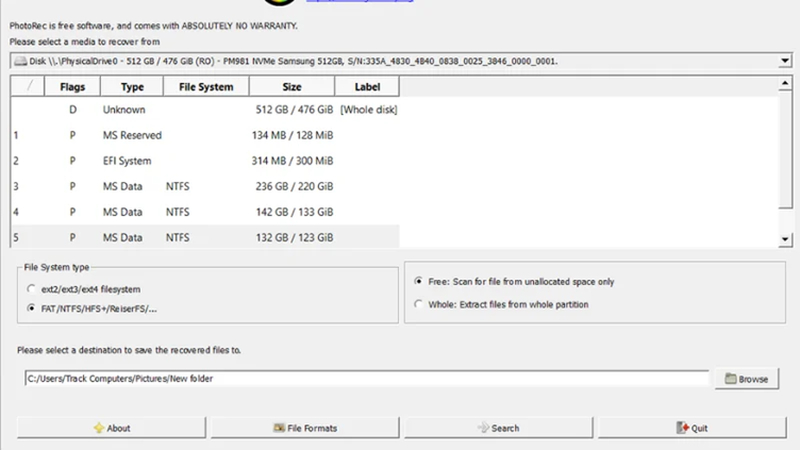Sort by the Label column header
This screenshot has height=450, width=800.
coord(367,87)
